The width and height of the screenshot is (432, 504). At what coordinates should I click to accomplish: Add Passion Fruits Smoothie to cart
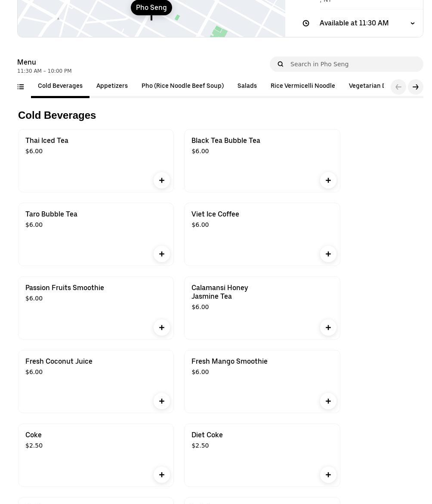pyautogui.click(x=162, y=328)
